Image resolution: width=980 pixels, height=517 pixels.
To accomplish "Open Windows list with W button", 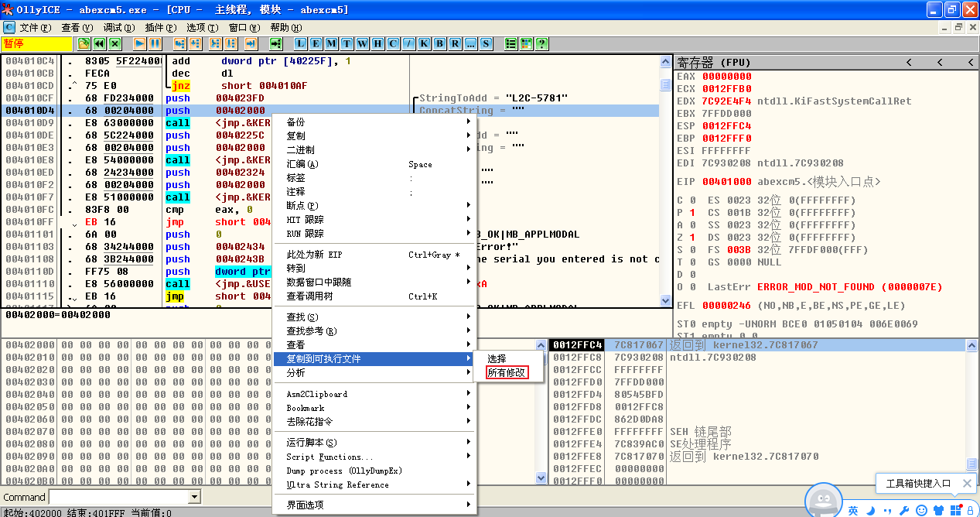I will click(x=363, y=43).
